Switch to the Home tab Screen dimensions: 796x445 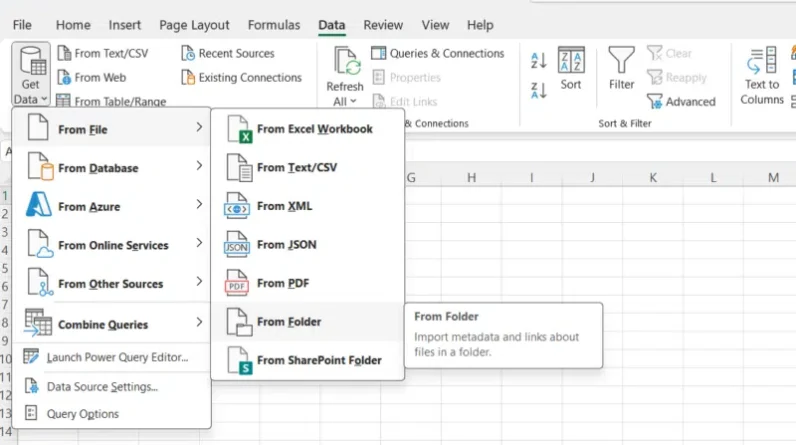[x=73, y=25]
